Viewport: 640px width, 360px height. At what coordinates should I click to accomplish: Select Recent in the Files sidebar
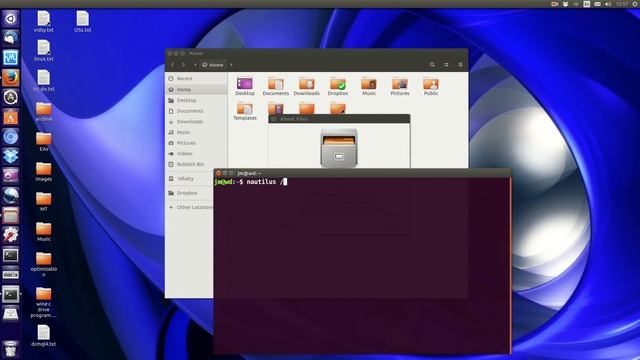(x=196, y=78)
